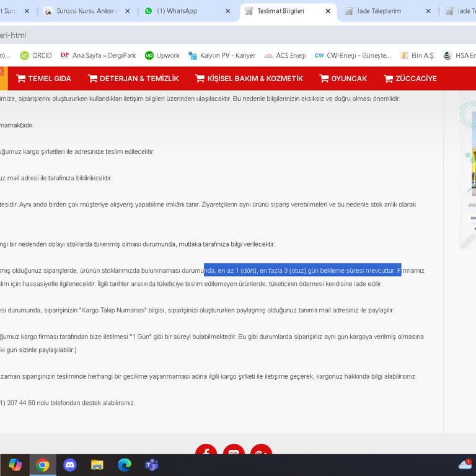Click the OneDrive cloud tray icon
Screen dimensions: 476x476
465,464
